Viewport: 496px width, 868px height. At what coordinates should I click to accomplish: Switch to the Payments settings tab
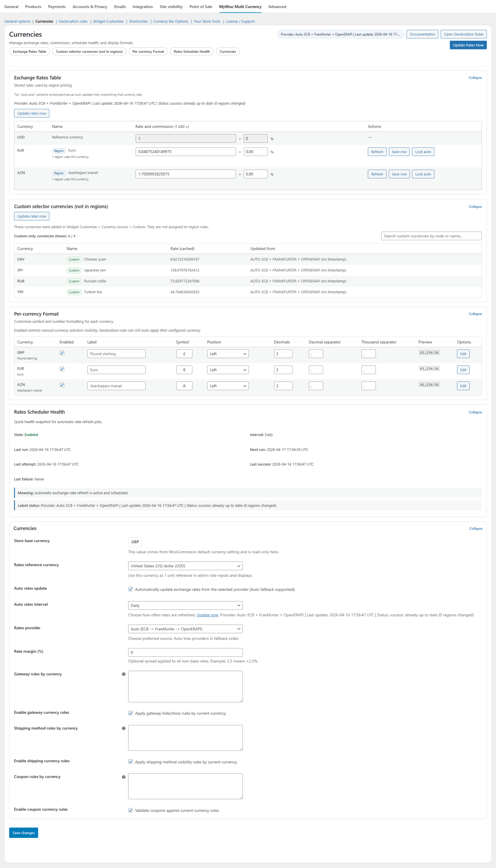tap(57, 6)
